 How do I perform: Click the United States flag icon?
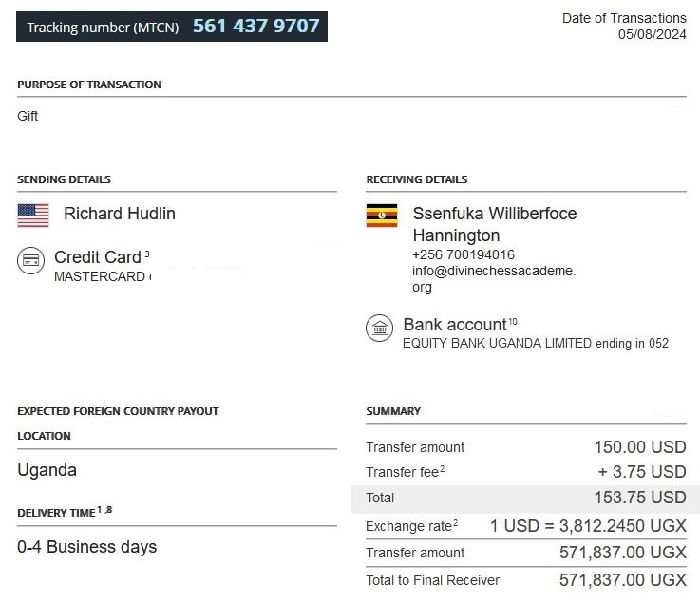[33, 215]
